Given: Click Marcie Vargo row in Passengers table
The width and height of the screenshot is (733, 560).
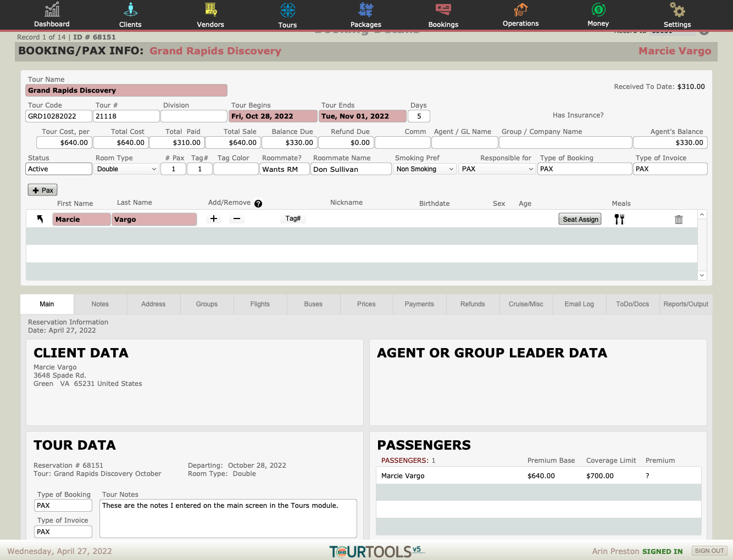Looking at the screenshot, I should tap(538, 475).
